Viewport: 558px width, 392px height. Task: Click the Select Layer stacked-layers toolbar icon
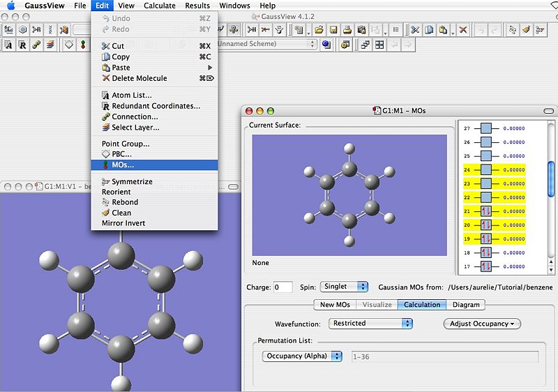click(x=51, y=45)
